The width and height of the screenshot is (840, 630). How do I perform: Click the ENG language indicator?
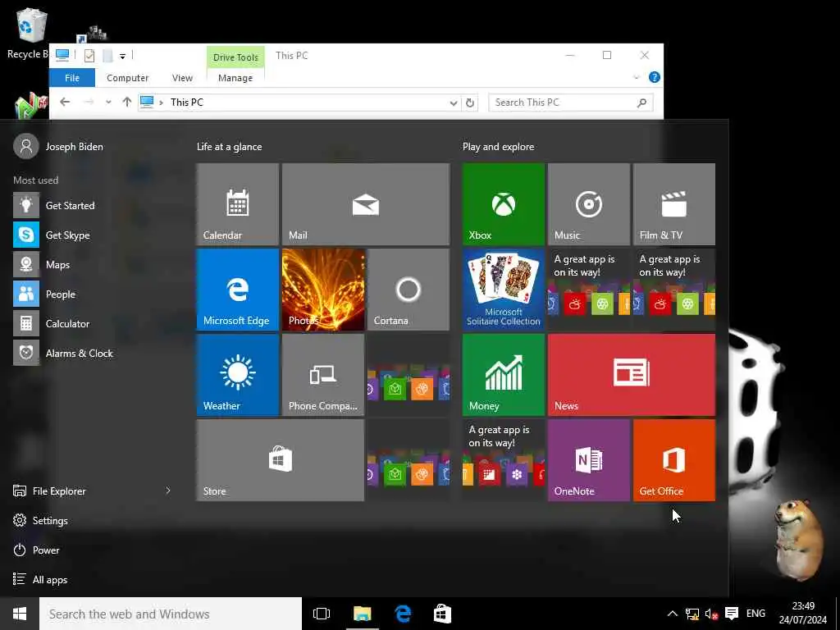point(756,614)
